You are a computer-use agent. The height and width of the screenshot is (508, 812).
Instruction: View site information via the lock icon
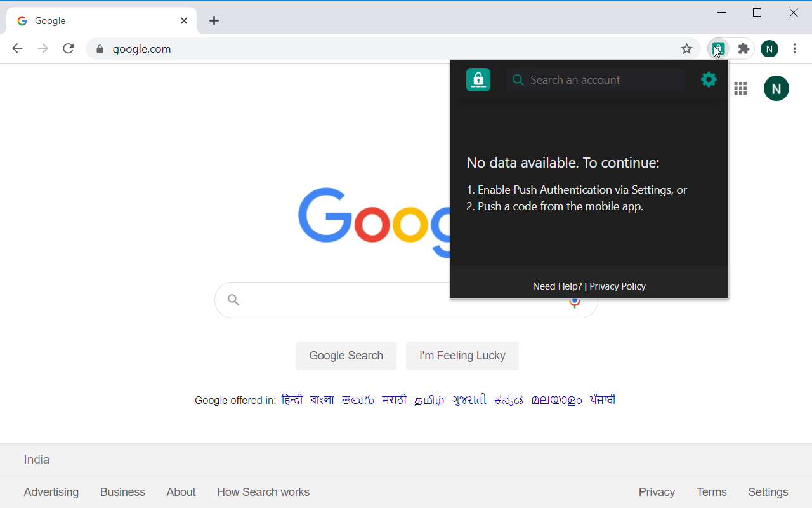[x=100, y=49]
